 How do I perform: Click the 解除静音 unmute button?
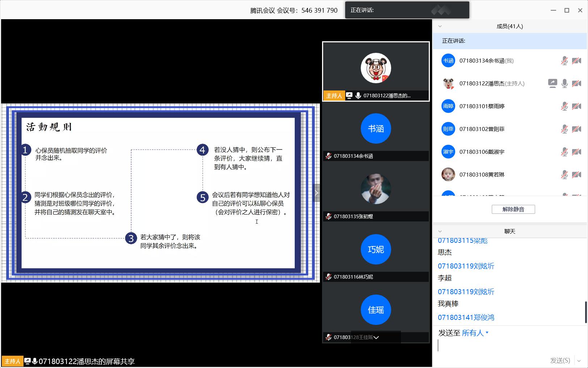513,209
